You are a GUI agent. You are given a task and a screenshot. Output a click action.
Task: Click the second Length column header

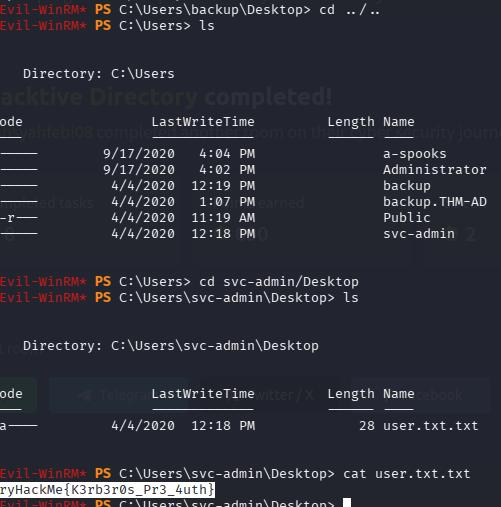pyautogui.click(x=351, y=394)
